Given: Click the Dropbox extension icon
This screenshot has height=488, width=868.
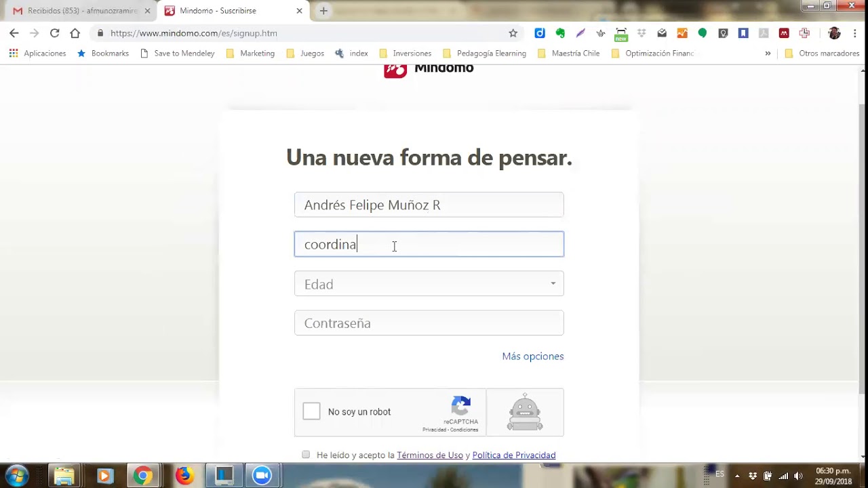Looking at the screenshot, I should click(642, 33).
